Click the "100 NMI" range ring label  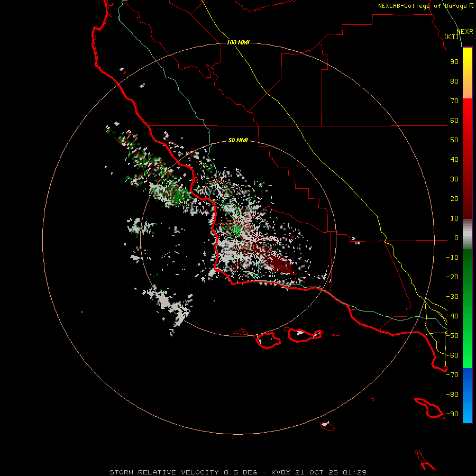point(238,42)
